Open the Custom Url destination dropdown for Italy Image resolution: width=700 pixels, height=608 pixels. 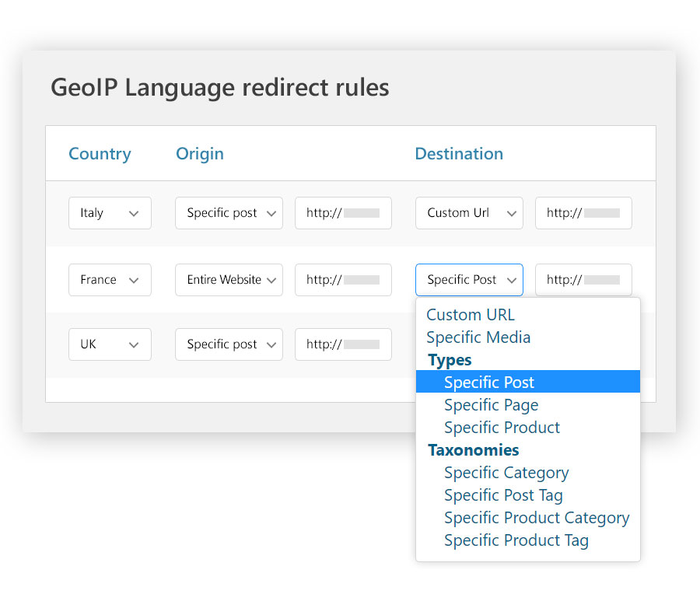[x=469, y=212]
